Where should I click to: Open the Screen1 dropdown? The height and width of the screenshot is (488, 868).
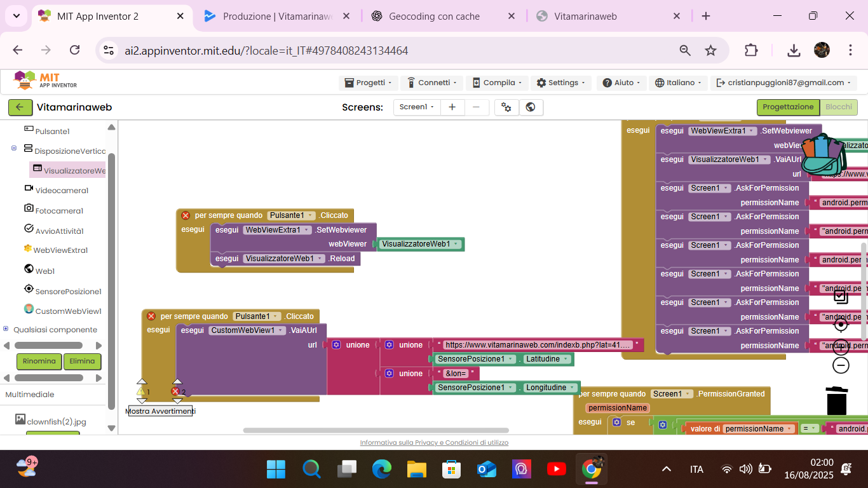coord(416,107)
